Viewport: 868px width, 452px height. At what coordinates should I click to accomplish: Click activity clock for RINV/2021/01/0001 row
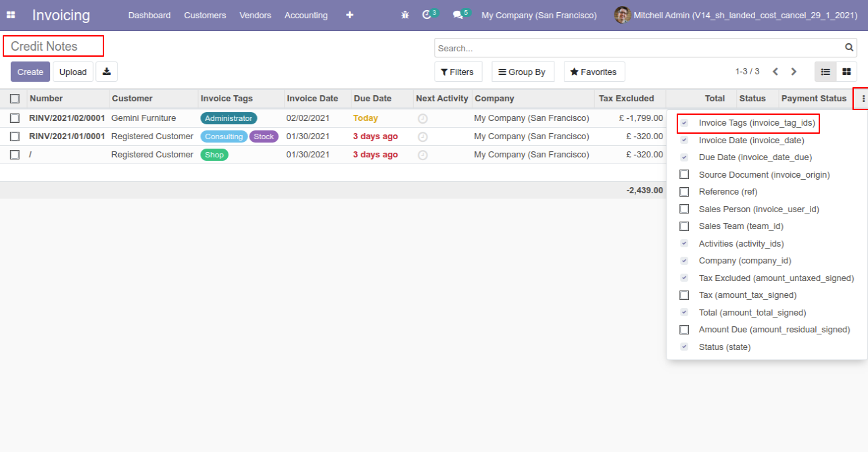coord(423,136)
